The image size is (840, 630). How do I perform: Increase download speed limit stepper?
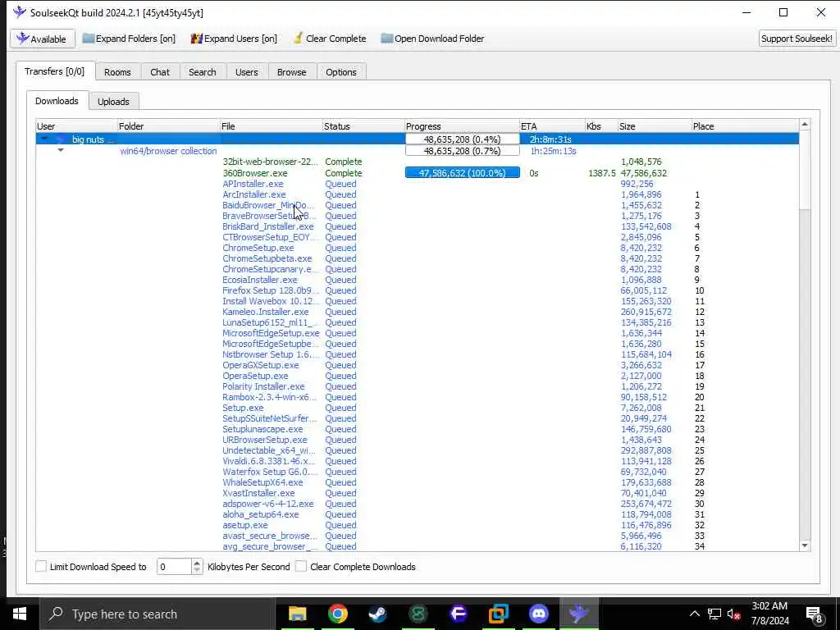[x=197, y=563]
